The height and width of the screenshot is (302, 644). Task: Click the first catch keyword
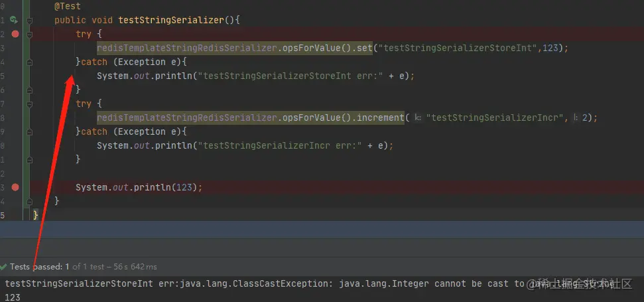coord(94,62)
